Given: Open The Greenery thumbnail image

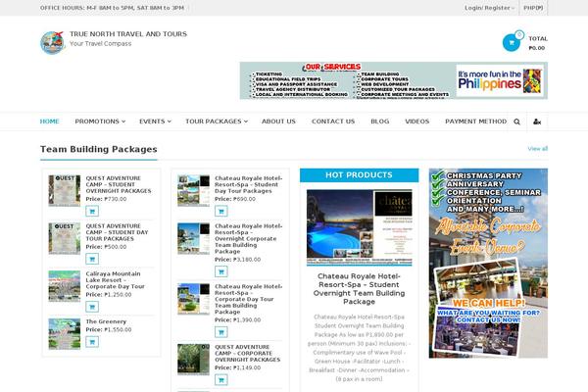Looking at the screenshot, I should pyautogui.click(x=64, y=334).
